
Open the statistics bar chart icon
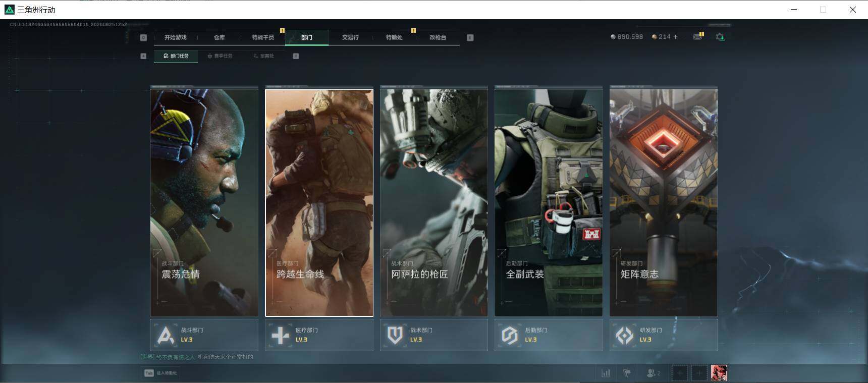point(606,373)
